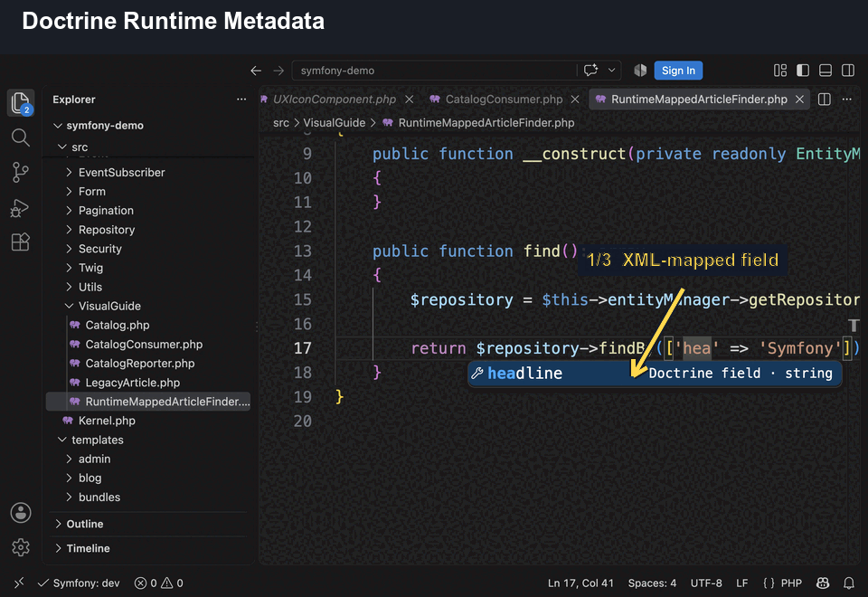Collapse the src folder

[x=80, y=147]
